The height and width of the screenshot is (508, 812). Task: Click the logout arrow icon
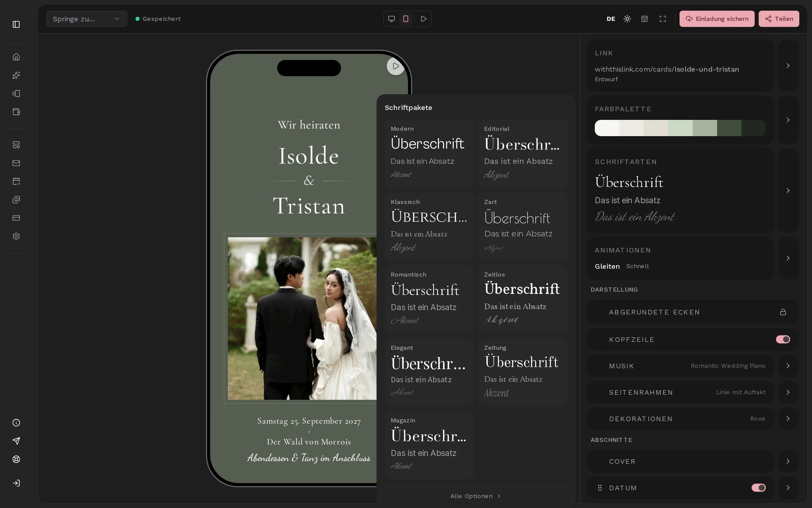pos(16,483)
